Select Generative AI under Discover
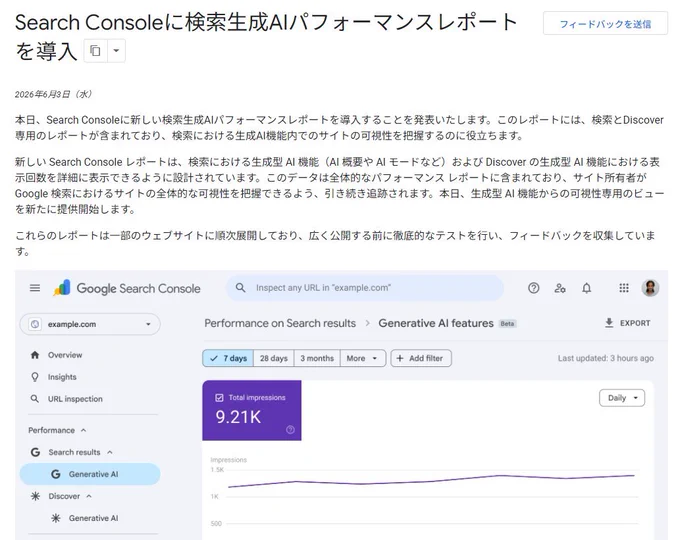 point(93,518)
